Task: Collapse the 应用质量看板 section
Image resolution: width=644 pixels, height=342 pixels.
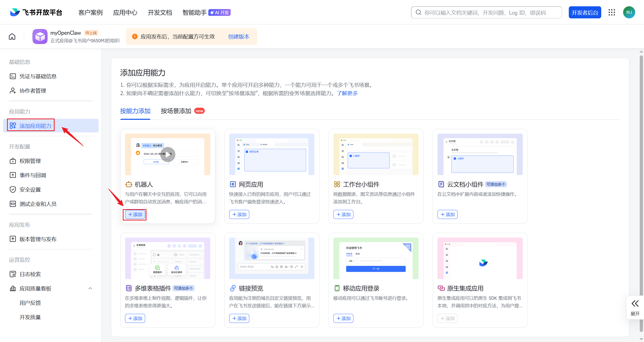Action: 90,288
